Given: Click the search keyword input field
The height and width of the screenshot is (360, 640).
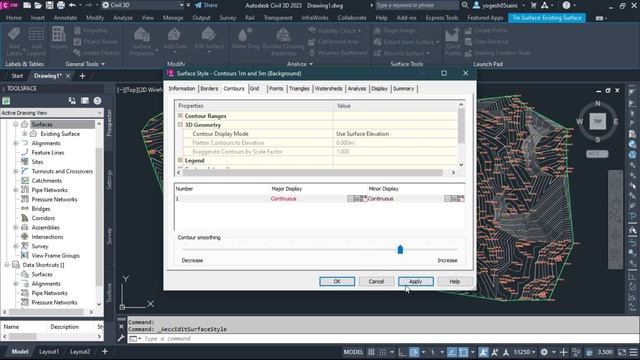Looking at the screenshot, I should [x=416, y=5].
